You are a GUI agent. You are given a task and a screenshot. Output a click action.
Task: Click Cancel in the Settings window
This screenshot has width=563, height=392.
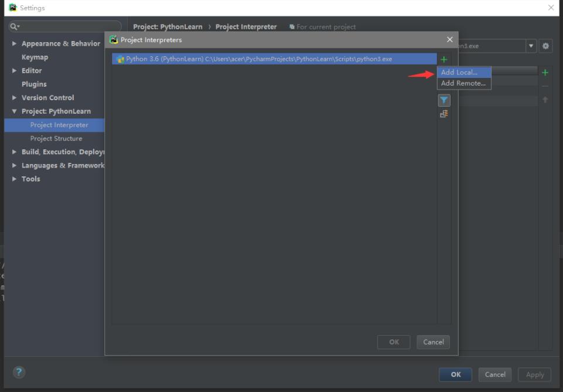pyautogui.click(x=495, y=374)
